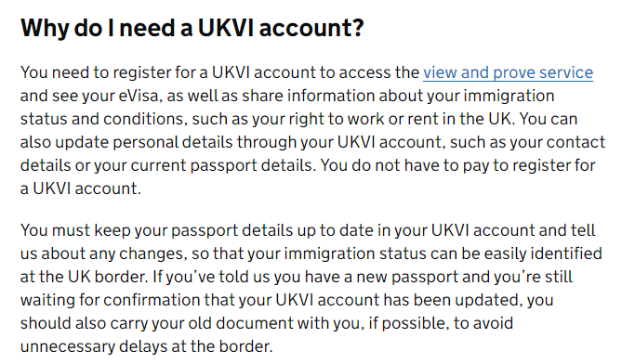Image resolution: width=635 pixels, height=364 pixels.
Task: Click the line 'a UKVI account.'
Action: 81,188
